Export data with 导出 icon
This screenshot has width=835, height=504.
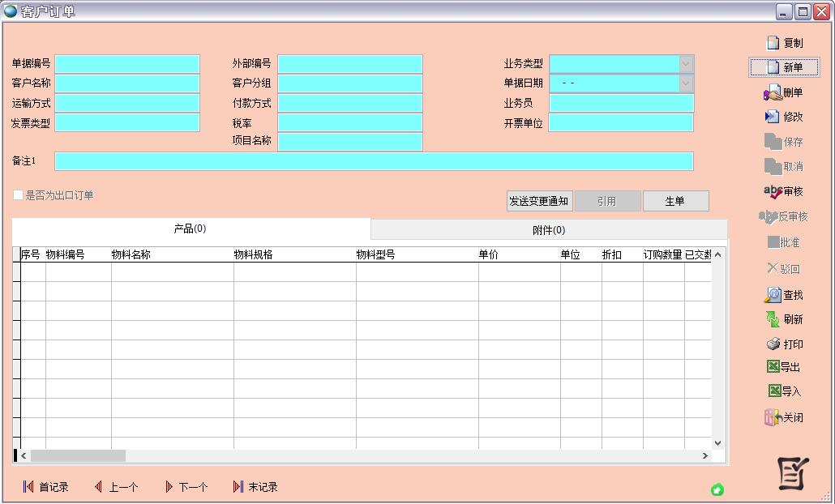click(783, 367)
